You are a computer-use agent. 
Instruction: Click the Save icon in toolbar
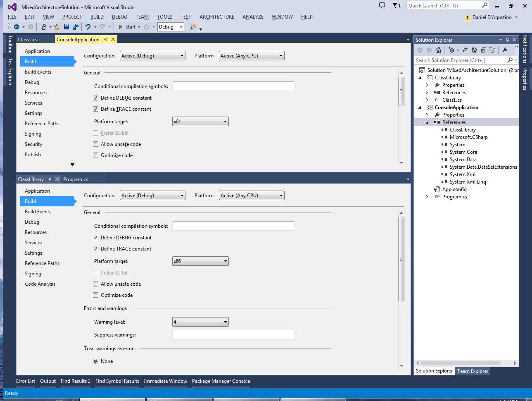pyautogui.click(x=66, y=27)
